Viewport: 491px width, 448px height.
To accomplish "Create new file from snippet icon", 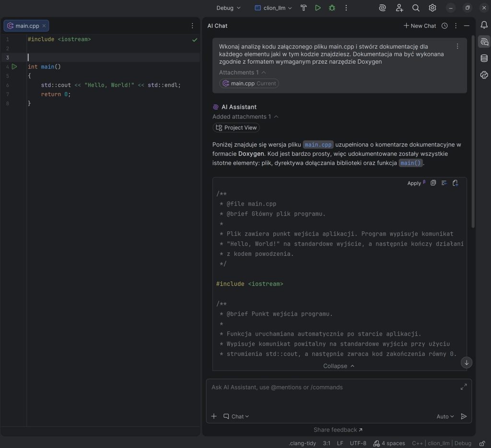I will (x=456, y=183).
